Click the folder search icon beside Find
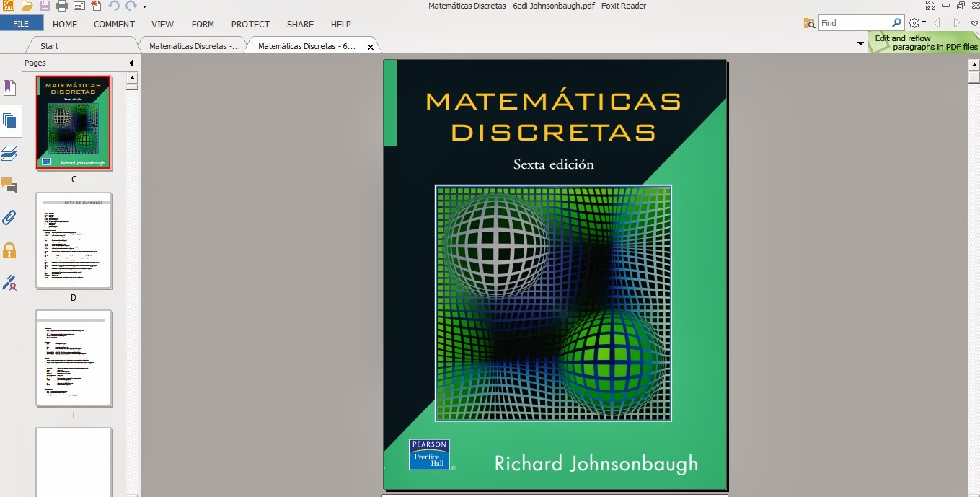 coord(809,23)
